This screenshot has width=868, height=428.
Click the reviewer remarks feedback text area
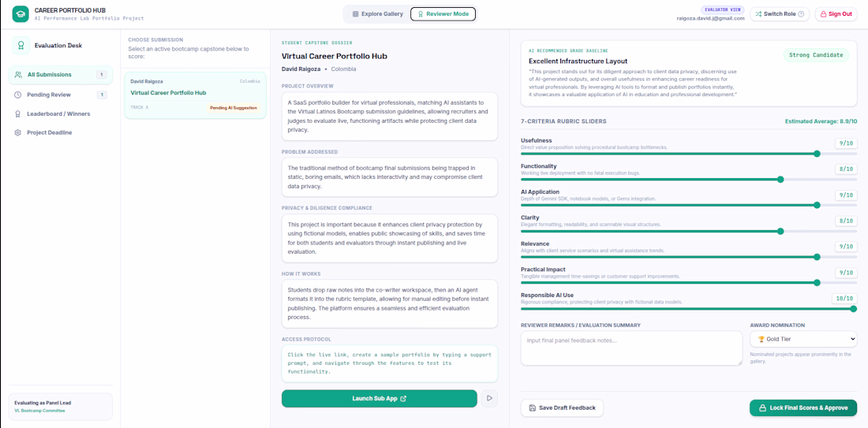[631, 348]
